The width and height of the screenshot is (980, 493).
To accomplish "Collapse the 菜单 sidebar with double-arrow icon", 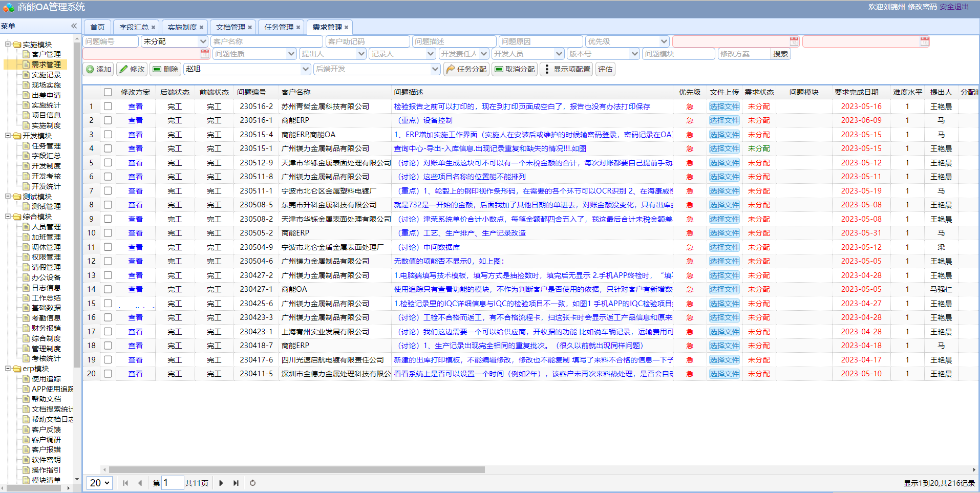I will 74,26.
